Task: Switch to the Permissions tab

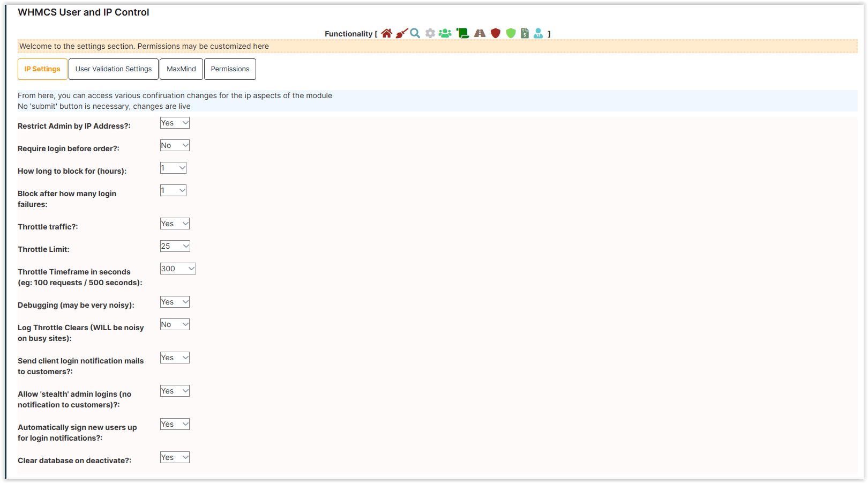Action: [230, 69]
